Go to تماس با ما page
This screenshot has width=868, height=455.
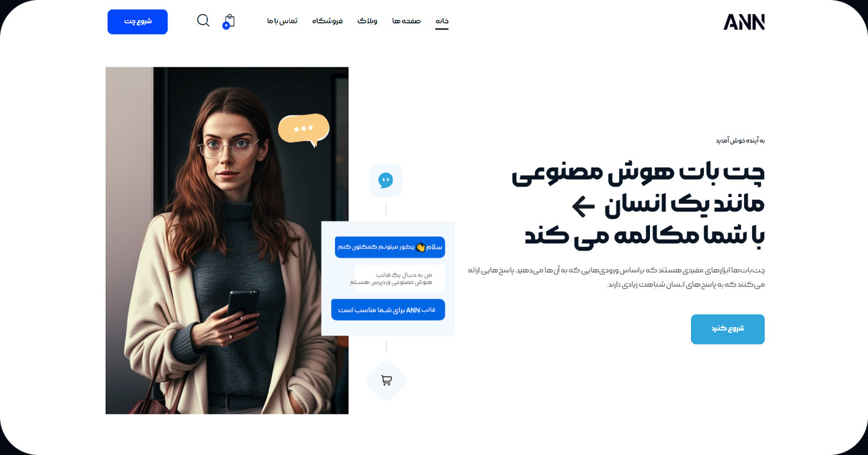[282, 21]
